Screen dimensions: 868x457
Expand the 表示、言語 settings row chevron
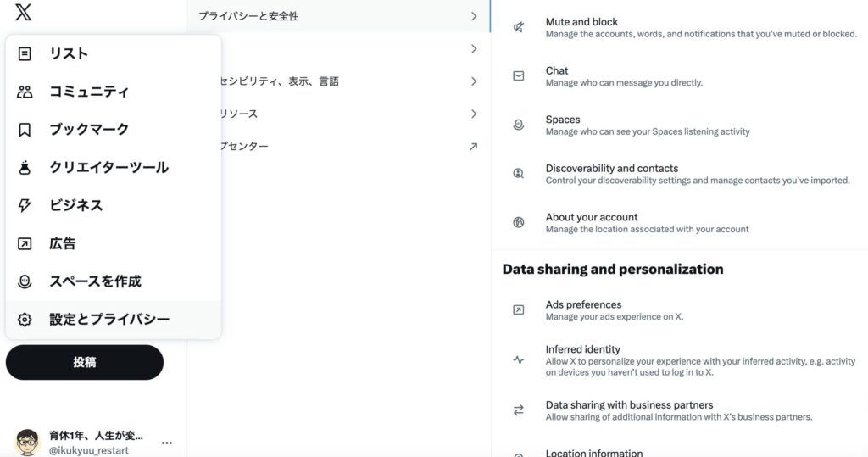tap(473, 81)
